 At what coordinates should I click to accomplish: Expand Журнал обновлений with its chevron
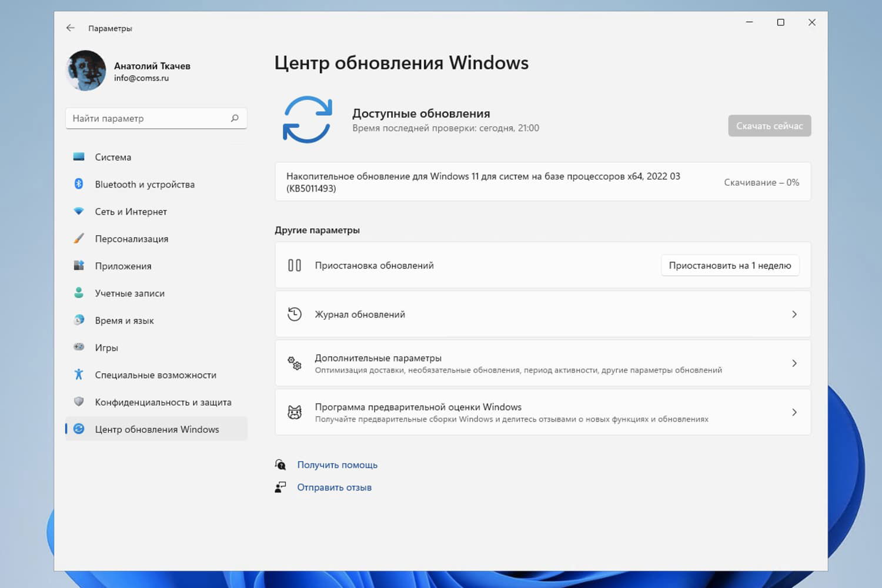794,314
